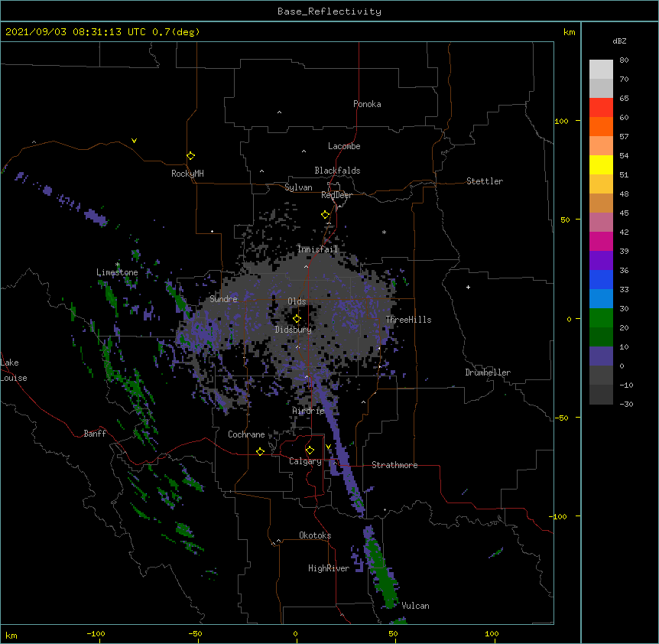Click the Blackfalds town label

337,171
